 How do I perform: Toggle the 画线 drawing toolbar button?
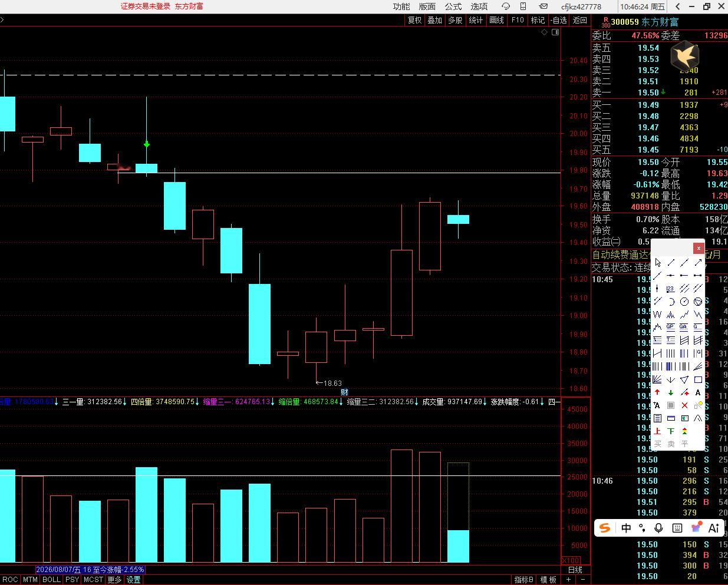(x=497, y=20)
